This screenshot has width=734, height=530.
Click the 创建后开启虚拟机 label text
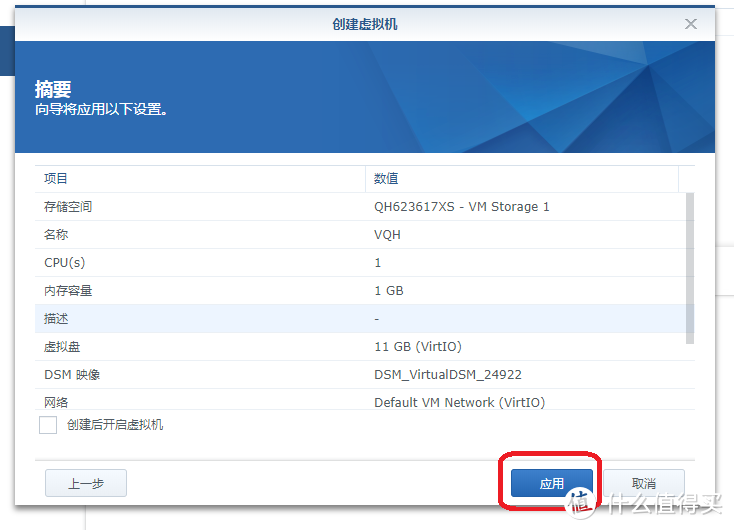[x=115, y=425]
